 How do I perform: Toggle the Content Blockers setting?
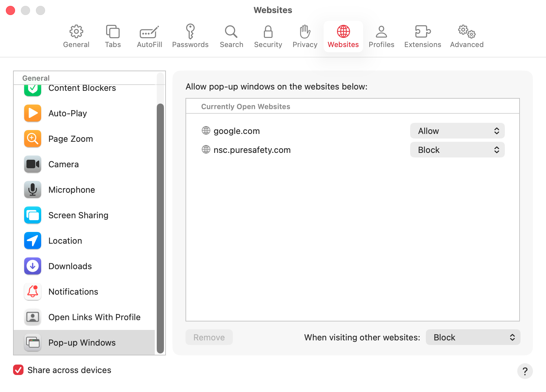coord(32,88)
